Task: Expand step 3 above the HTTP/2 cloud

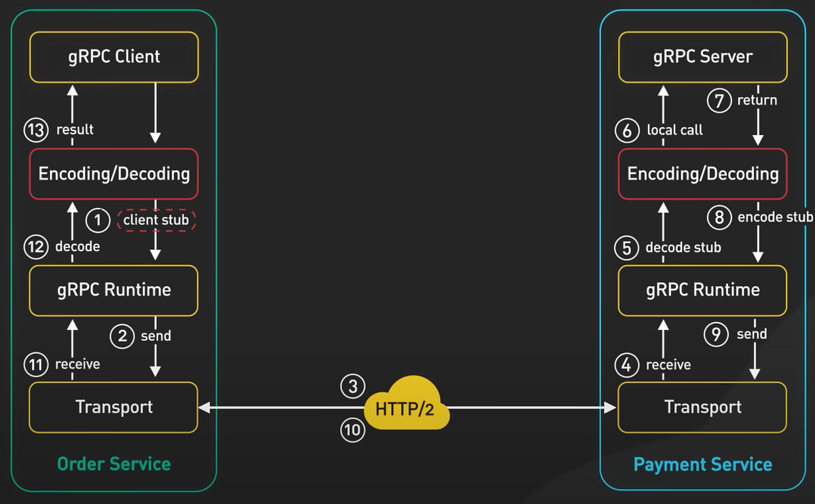Action: [352, 386]
